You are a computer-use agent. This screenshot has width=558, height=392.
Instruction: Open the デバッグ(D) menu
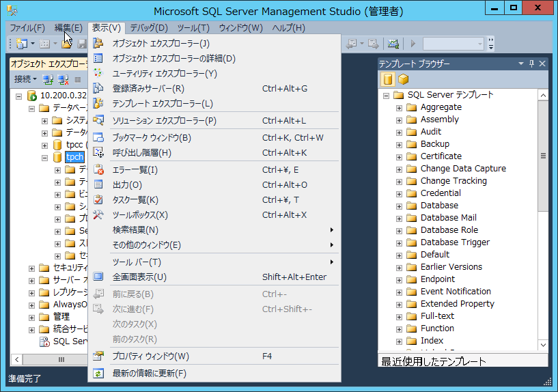click(x=149, y=28)
